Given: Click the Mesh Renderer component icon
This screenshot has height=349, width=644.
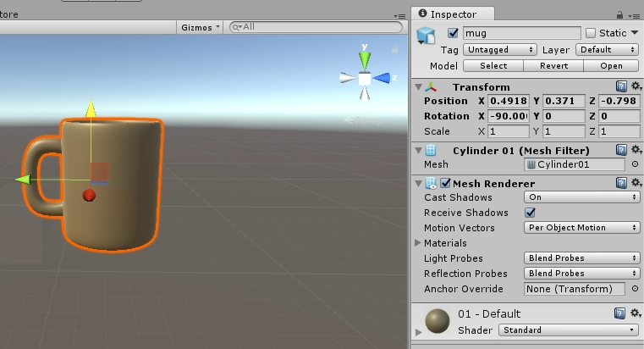Looking at the screenshot, I should [431, 183].
